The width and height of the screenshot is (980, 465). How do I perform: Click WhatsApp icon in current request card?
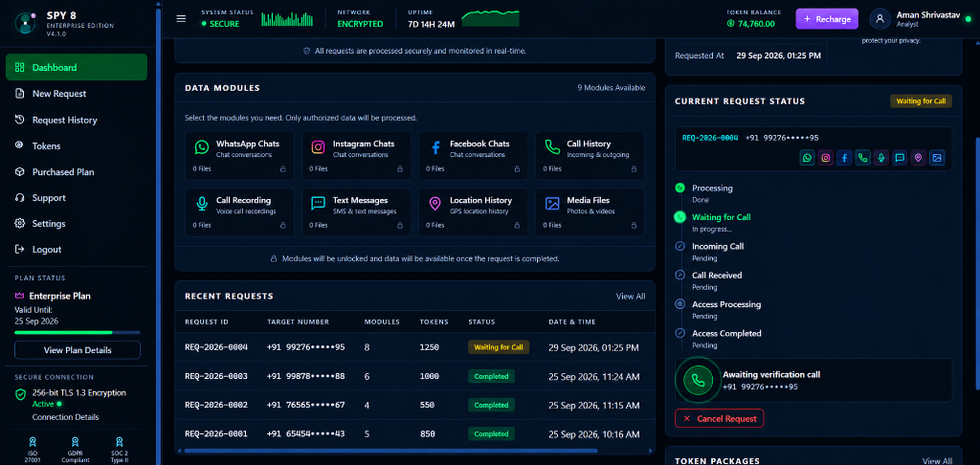tap(808, 158)
